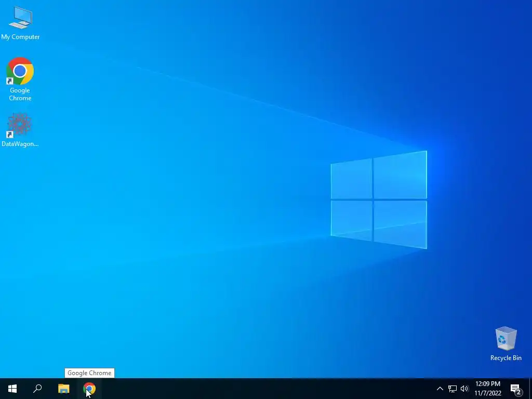The image size is (532, 399).
Task: Open network status tray icon
Action: pos(453,389)
